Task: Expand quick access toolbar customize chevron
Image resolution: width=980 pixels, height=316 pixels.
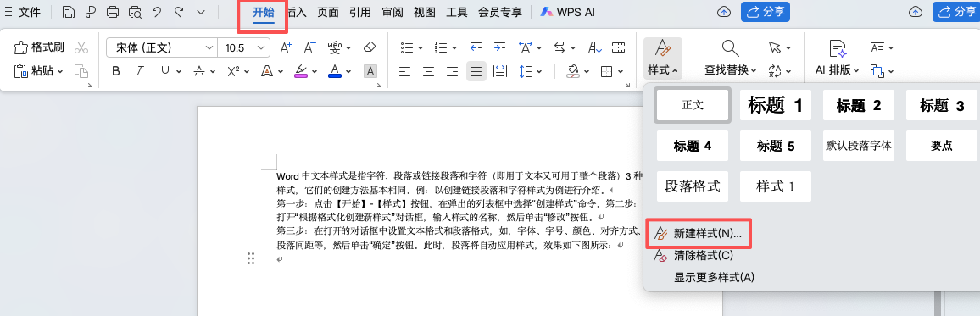Action: pos(201,11)
